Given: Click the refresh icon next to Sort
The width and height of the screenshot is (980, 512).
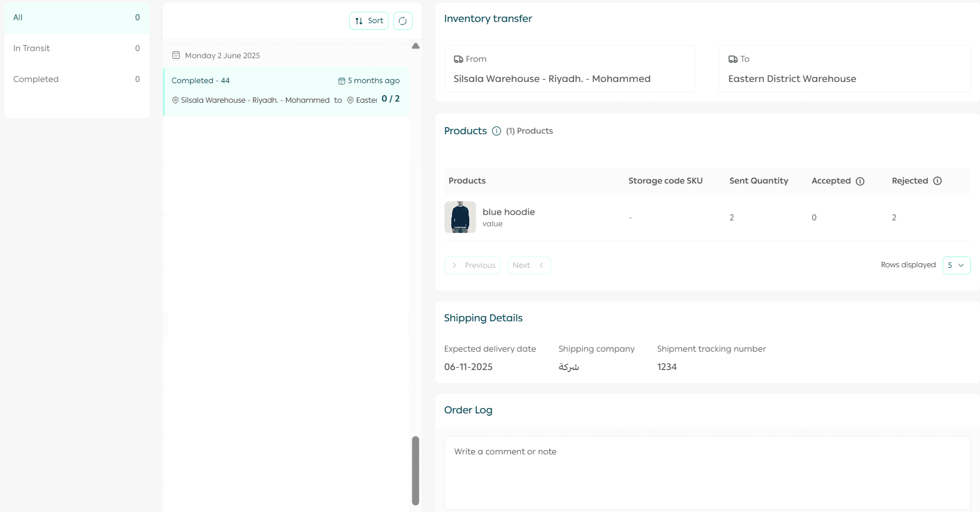Looking at the screenshot, I should tap(403, 21).
